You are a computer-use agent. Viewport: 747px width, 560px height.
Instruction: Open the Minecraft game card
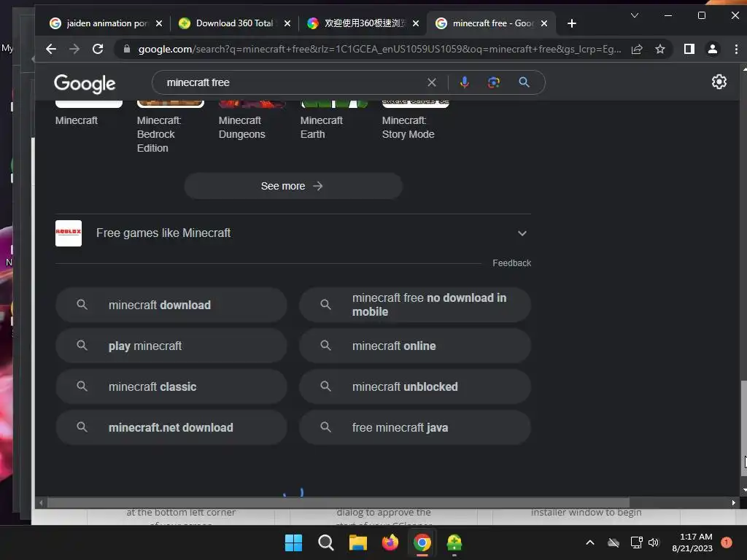(88, 113)
